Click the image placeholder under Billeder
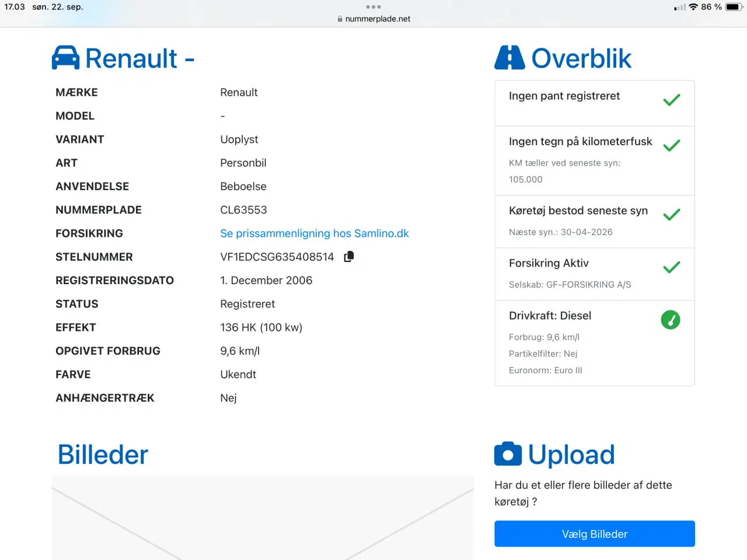Screen dimensions: 747x560 [263, 518]
